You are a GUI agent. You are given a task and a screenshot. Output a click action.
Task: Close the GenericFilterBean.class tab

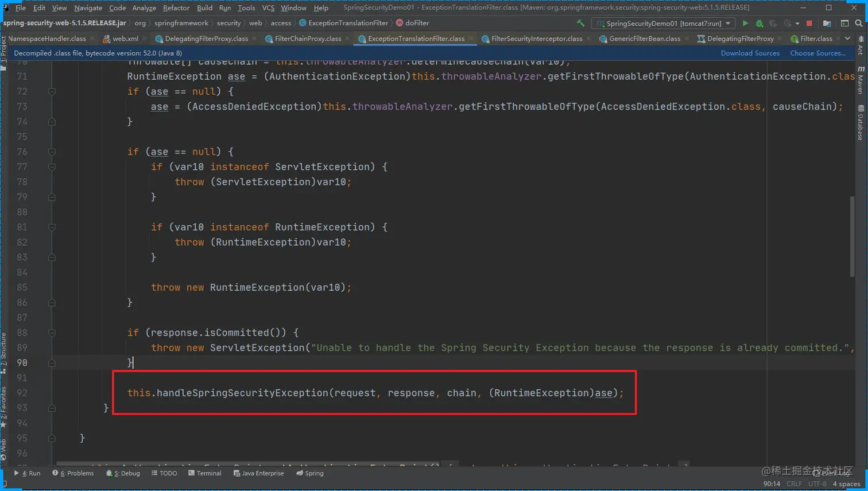point(687,38)
